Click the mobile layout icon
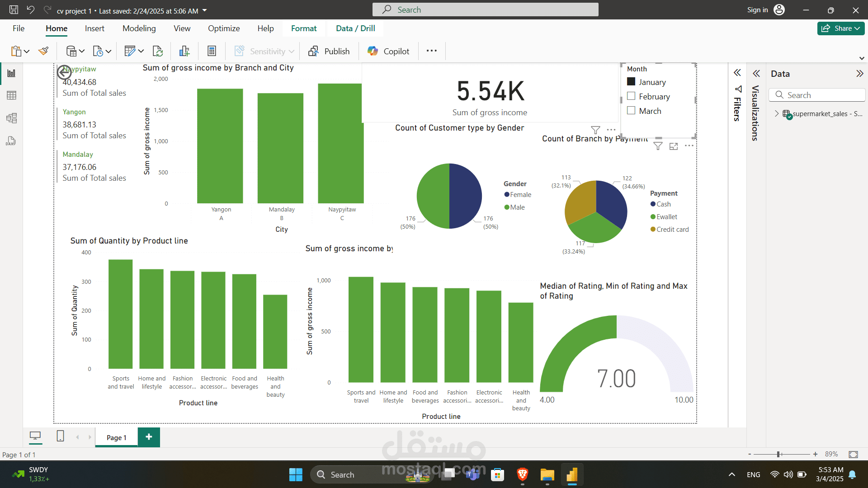 coord(60,436)
